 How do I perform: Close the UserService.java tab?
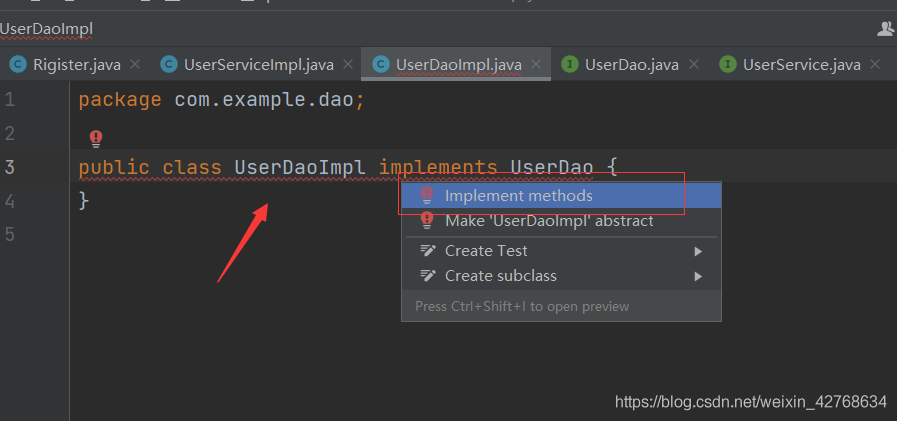(x=875, y=64)
